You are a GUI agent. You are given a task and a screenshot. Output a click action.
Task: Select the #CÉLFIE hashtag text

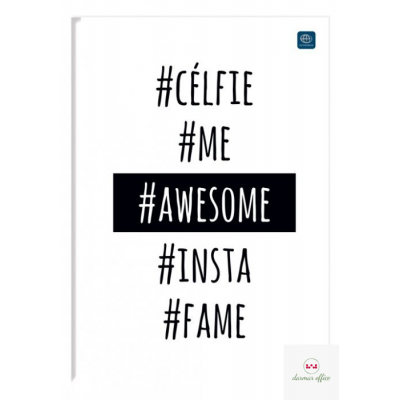tap(205, 87)
